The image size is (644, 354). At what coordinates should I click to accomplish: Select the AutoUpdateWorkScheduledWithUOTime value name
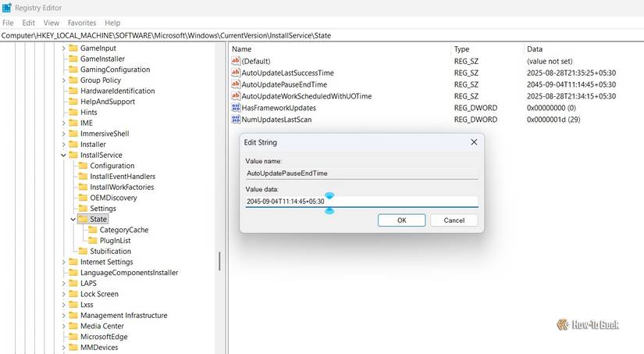tap(307, 96)
